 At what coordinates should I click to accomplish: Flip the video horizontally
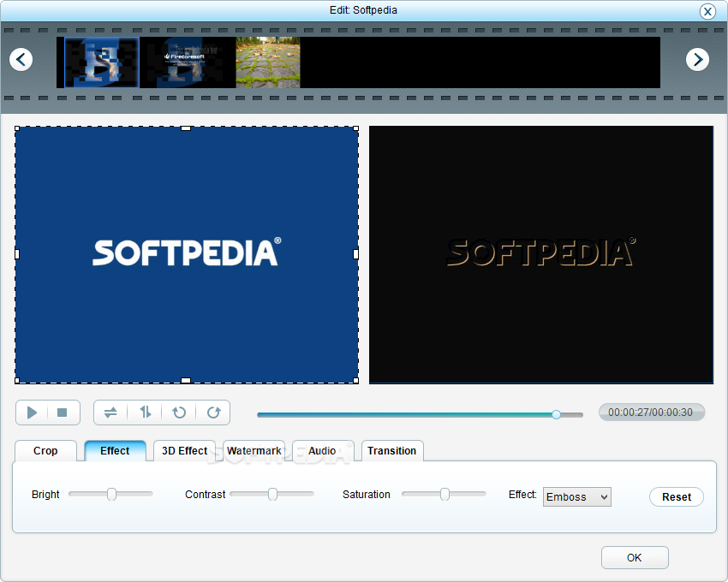click(110, 413)
